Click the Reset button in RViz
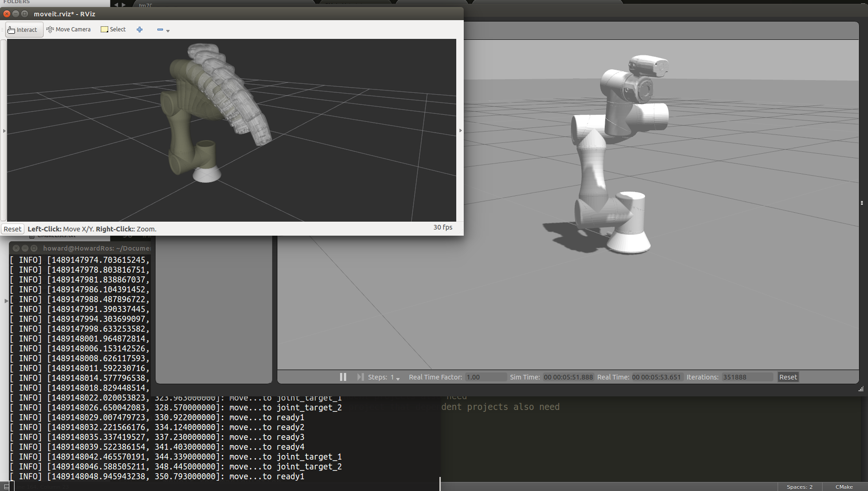Screen dimensions: 868x491 [x=13, y=229]
